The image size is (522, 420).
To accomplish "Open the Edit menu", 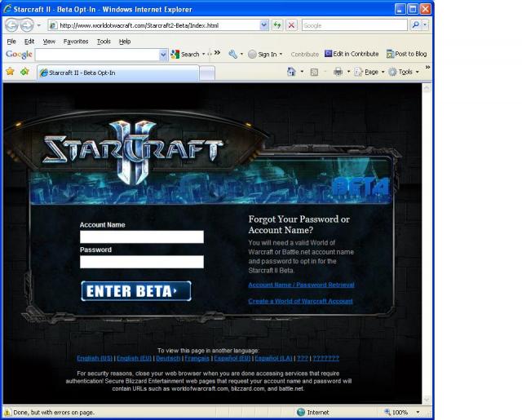I will [29, 42].
